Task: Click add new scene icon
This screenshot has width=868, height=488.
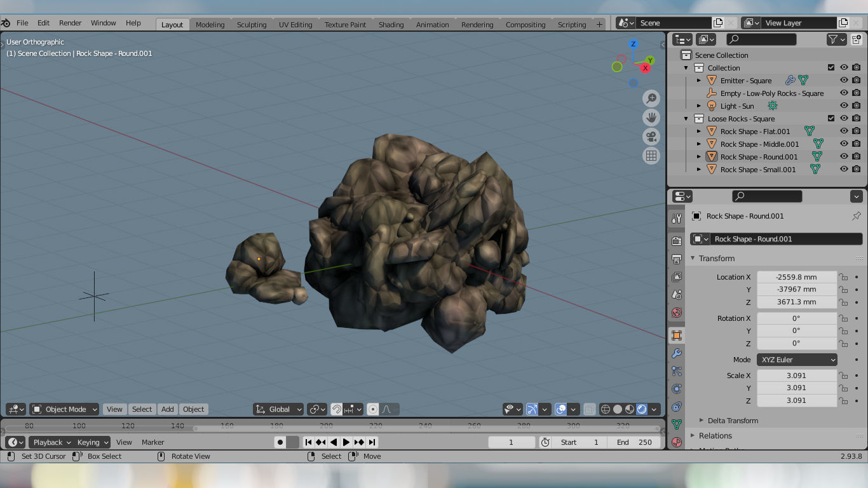Action: tap(718, 23)
